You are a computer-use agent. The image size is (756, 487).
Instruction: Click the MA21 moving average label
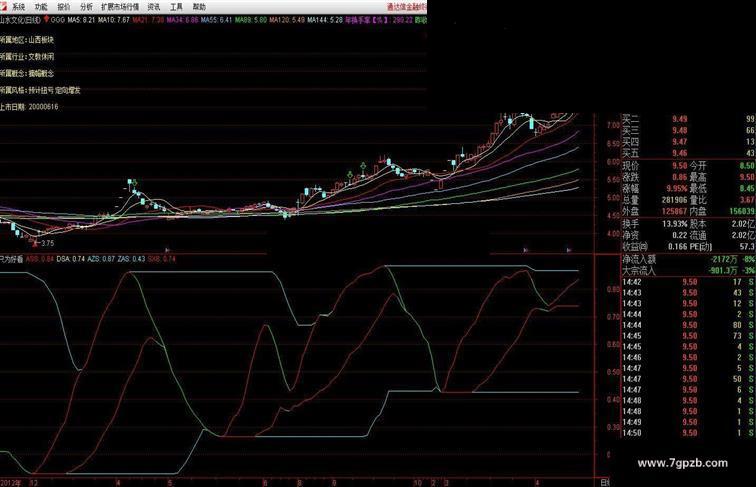[x=148, y=20]
